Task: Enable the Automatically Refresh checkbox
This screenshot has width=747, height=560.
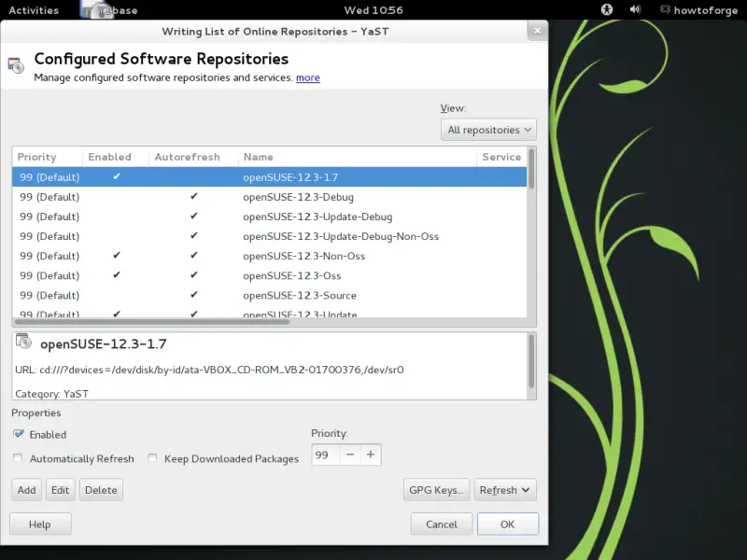Action: [18, 458]
